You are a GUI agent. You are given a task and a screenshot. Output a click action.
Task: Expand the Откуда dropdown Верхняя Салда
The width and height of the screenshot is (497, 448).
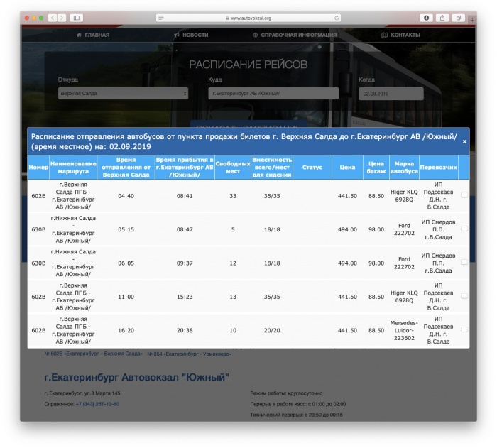coord(123,94)
